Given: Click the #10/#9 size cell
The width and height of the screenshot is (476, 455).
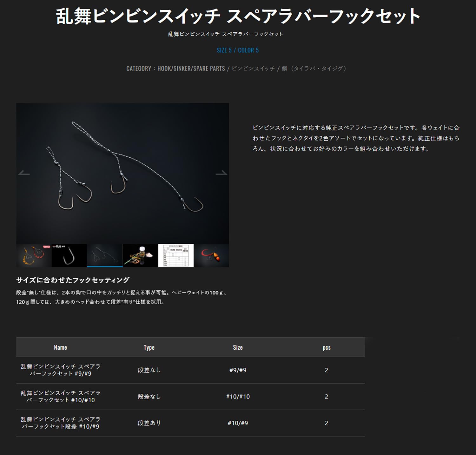Looking at the screenshot, I should (238, 423).
